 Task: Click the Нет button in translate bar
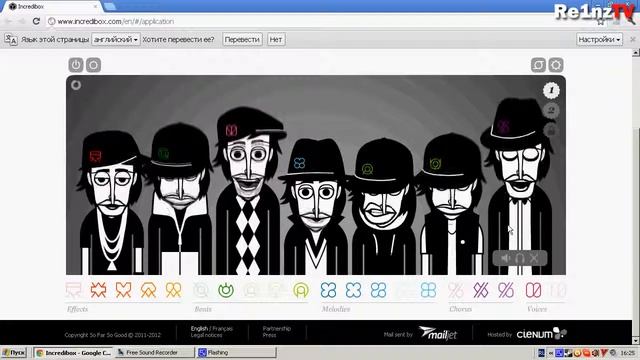point(276,40)
